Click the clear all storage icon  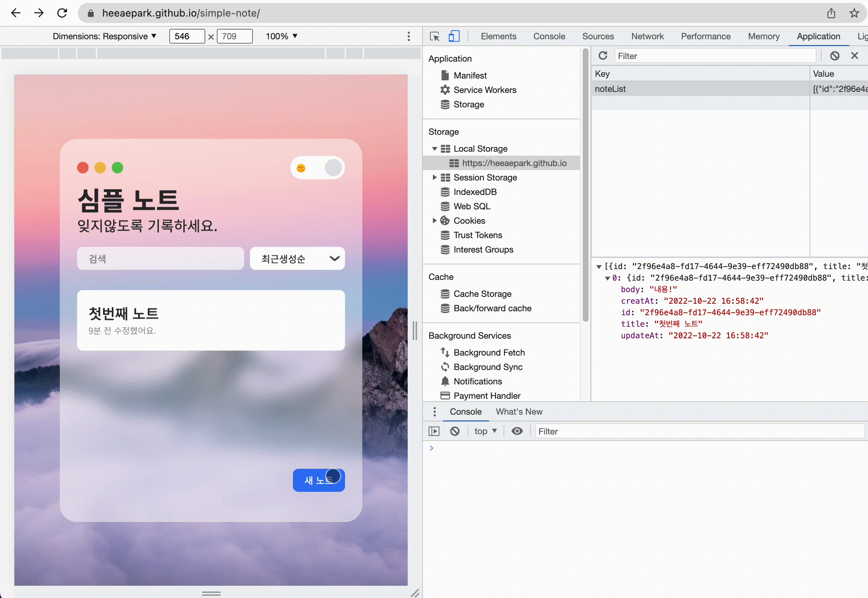click(x=834, y=56)
